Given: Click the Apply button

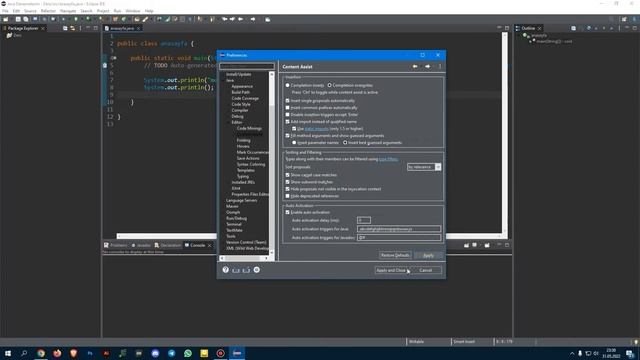Looking at the screenshot, I should click(428, 255).
